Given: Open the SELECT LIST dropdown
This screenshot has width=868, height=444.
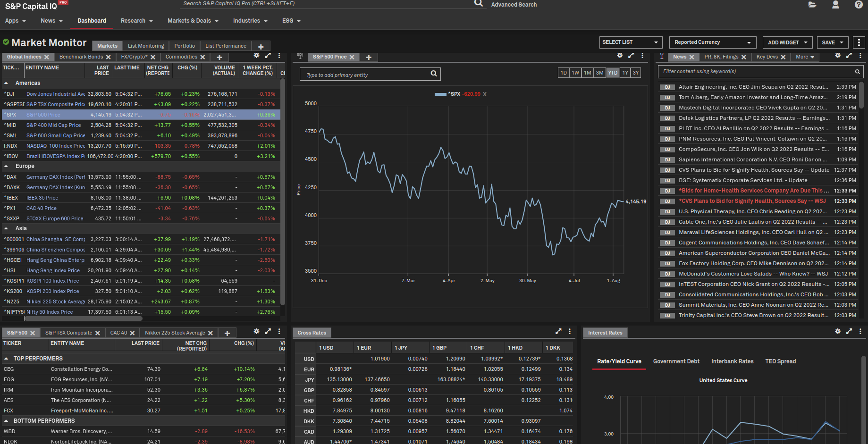Looking at the screenshot, I should pyautogui.click(x=630, y=42).
